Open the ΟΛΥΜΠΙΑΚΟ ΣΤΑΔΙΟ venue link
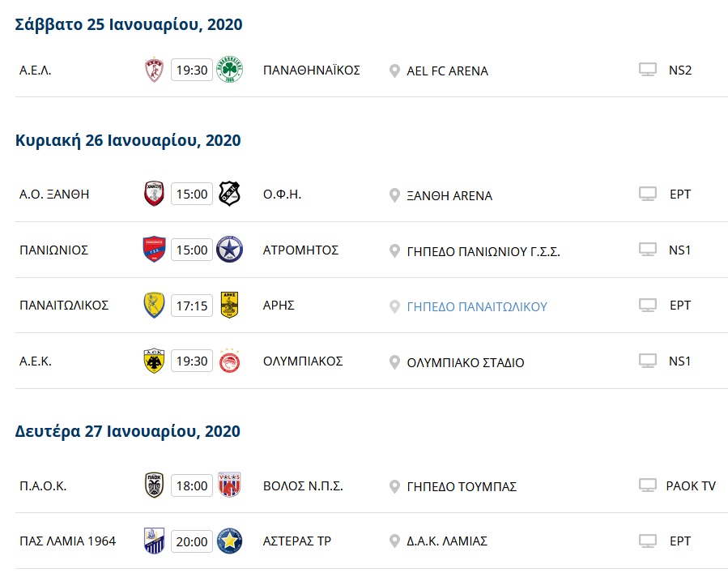 pos(466,362)
